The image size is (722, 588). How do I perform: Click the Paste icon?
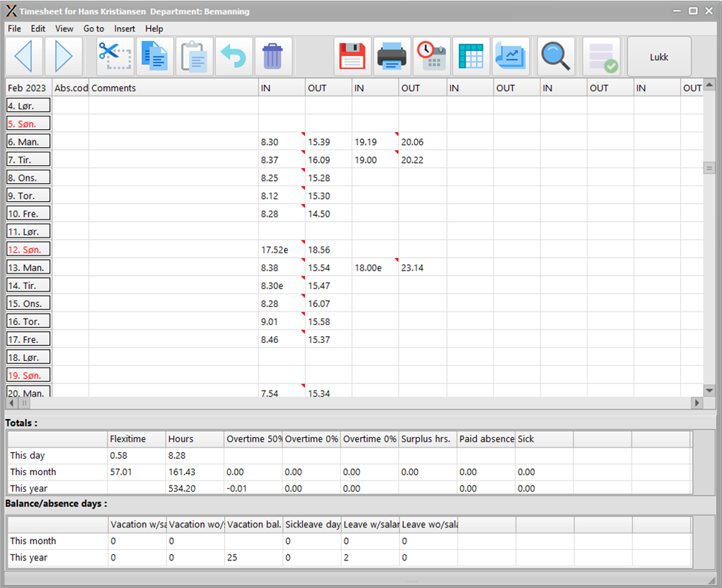[194, 56]
